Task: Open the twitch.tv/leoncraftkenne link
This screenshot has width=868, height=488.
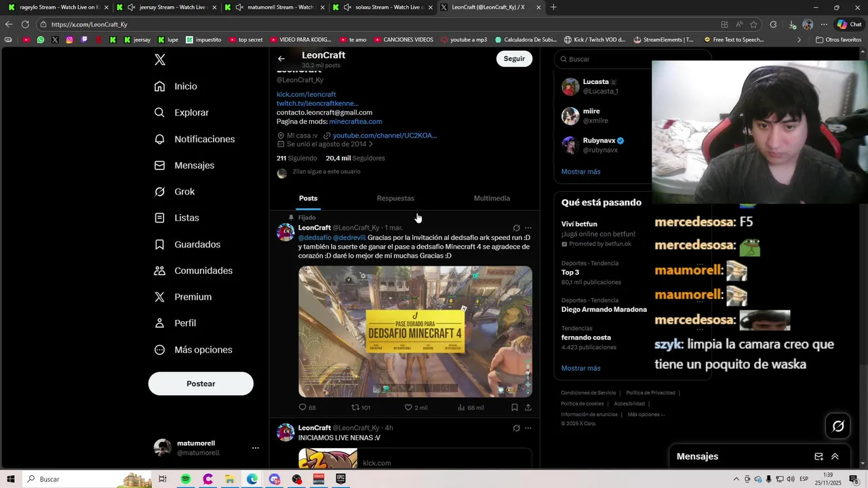Action: tap(317, 104)
